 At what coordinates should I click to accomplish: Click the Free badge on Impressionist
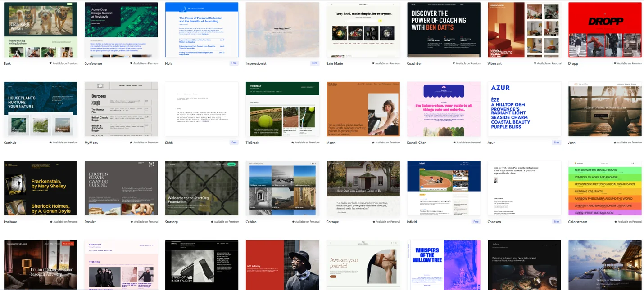click(x=315, y=63)
